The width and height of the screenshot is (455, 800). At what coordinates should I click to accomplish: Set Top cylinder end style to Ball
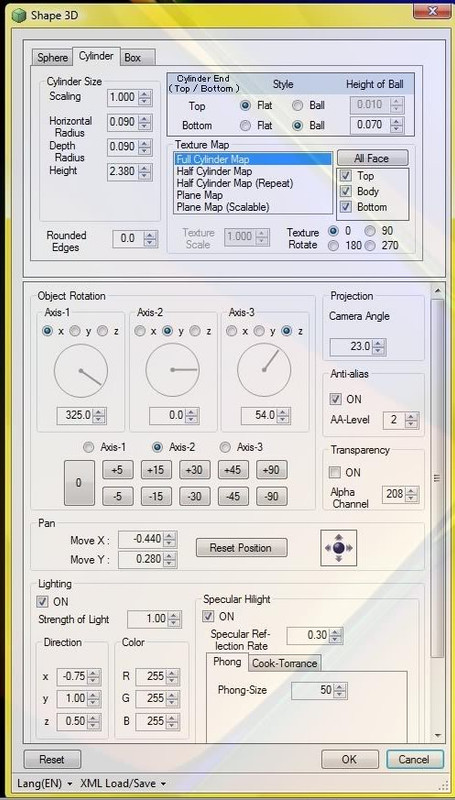[x=297, y=106]
